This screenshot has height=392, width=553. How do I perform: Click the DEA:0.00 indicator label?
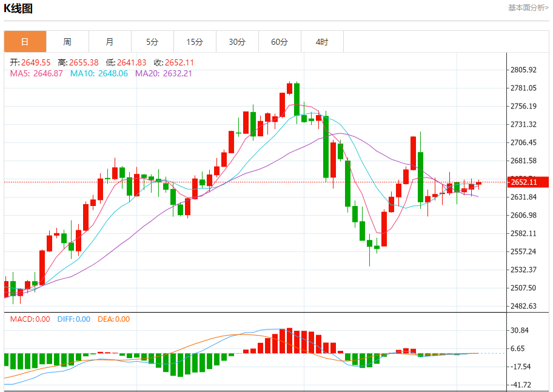click(x=113, y=319)
